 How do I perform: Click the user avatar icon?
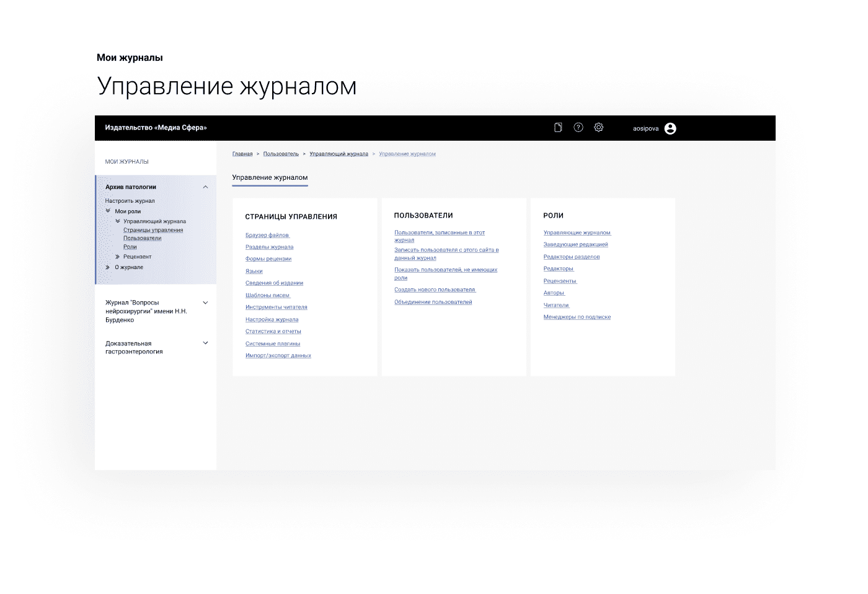click(x=670, y=128)
